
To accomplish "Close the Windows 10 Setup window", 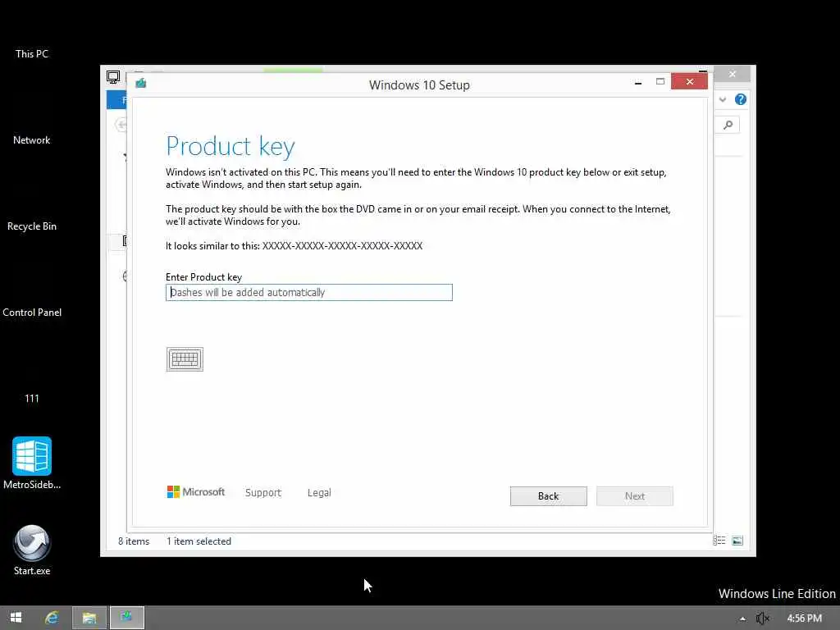I will click(689, 81).
